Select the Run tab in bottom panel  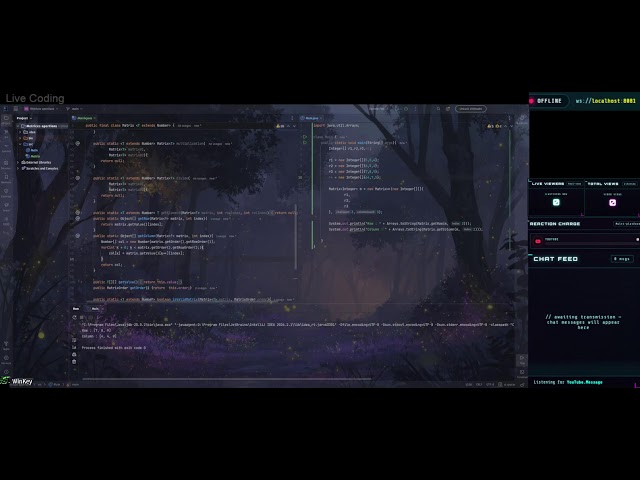(x=76, y=309)
